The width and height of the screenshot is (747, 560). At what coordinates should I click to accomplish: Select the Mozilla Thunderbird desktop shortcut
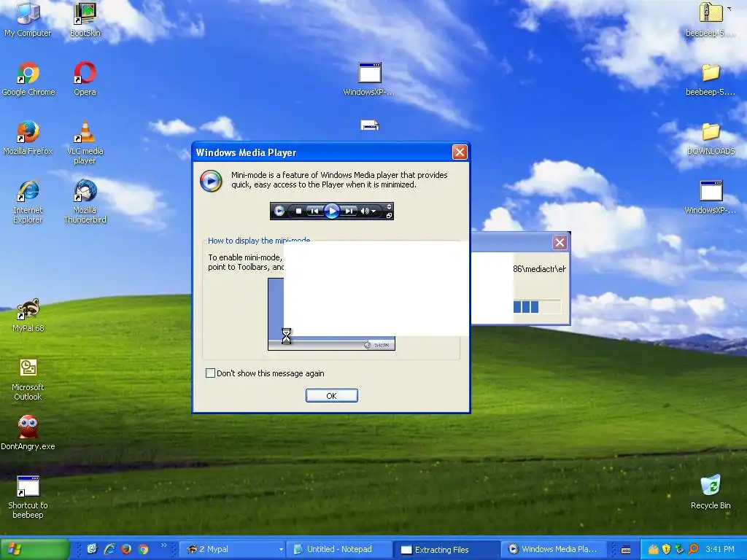click(85, 201)
